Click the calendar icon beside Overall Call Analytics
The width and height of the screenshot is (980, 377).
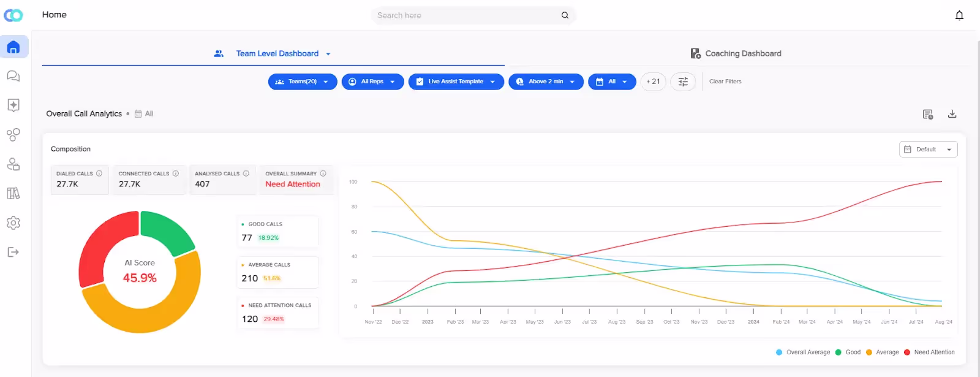[x=138, y=114]
